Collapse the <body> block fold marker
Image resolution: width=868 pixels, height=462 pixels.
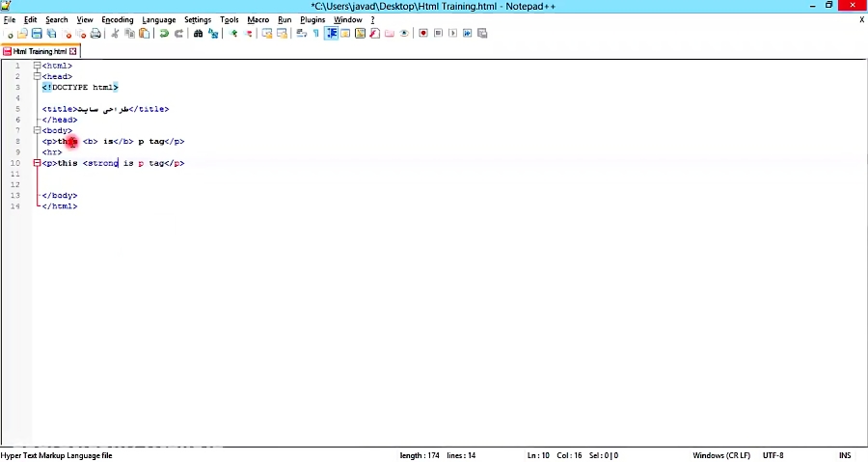tap(37, 130)
